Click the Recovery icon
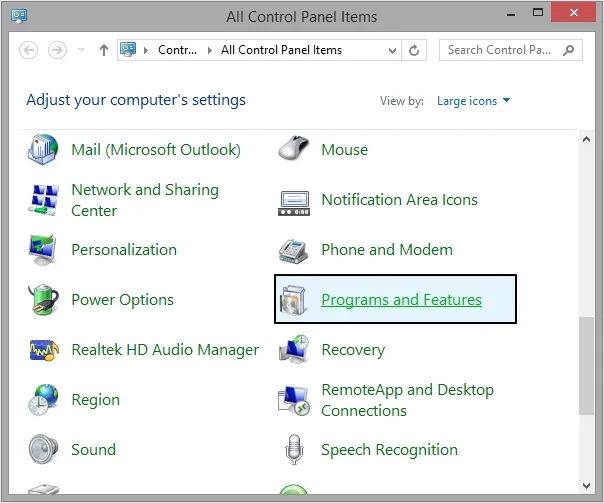The height and width of the screenshot is (503, 604). click(294, 349)
